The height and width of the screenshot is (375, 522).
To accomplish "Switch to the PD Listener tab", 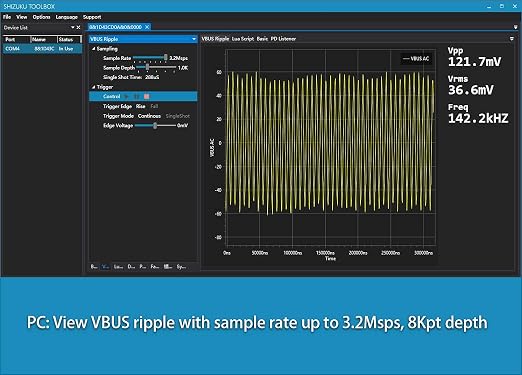I will (283, 39).
